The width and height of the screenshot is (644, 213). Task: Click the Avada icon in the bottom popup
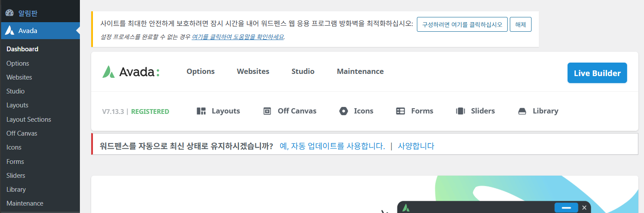(406, 208)
